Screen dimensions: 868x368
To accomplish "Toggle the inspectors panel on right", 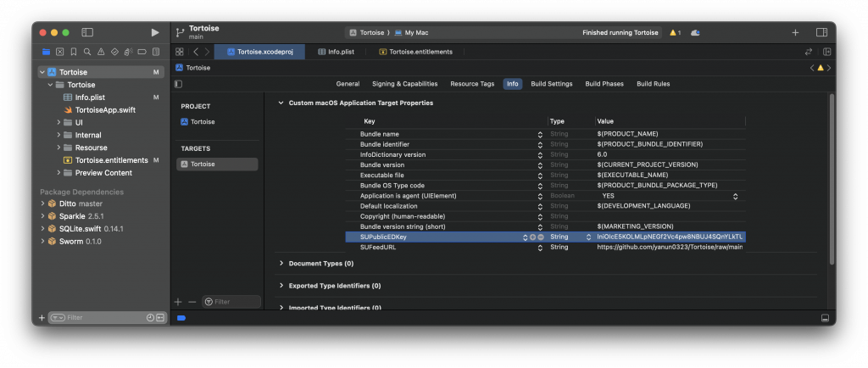I will tap(821, 32).
